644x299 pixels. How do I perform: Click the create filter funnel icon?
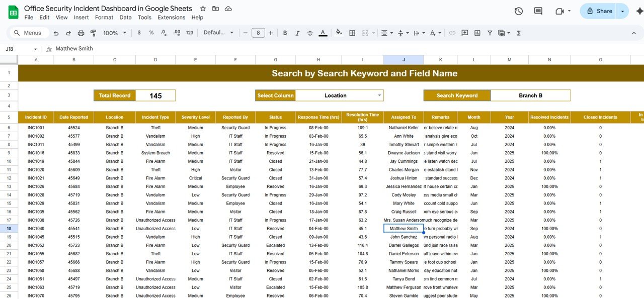tap(490, 33)
